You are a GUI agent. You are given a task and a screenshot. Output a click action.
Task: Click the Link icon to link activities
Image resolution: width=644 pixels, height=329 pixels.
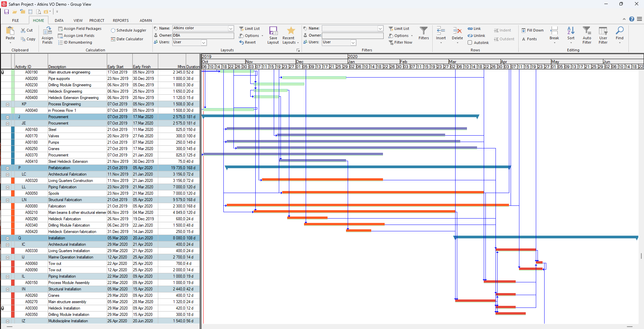(x=475, y=29)
